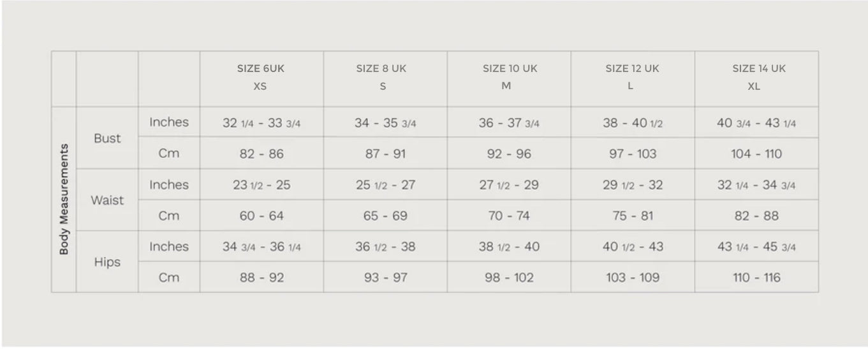Click the Bust row label
Screen dimensions: 868x349
tap(107, 138)
